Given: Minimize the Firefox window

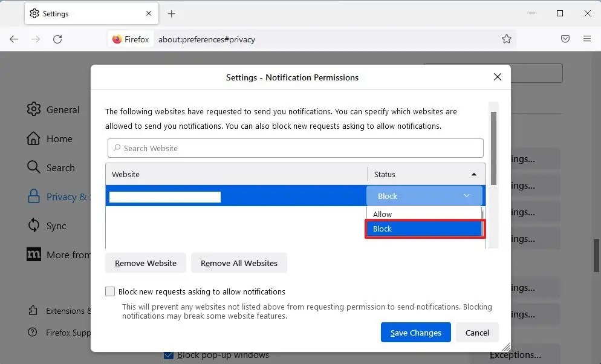Looking at the screenshot, I should (x=532, y=13).
